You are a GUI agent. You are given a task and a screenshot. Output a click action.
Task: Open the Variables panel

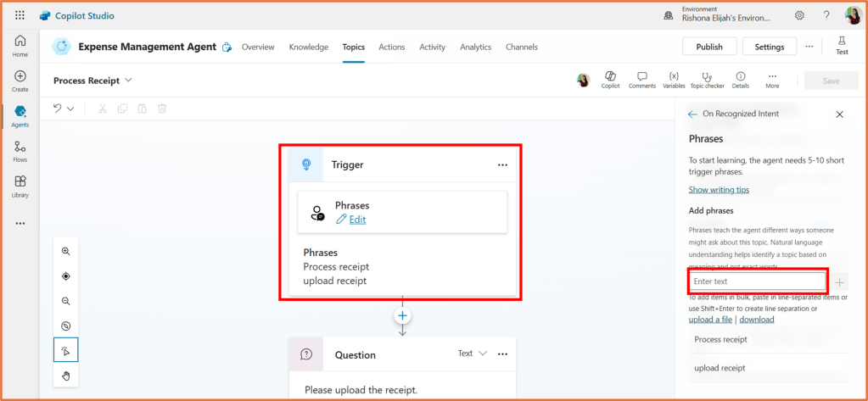point(674,79)
